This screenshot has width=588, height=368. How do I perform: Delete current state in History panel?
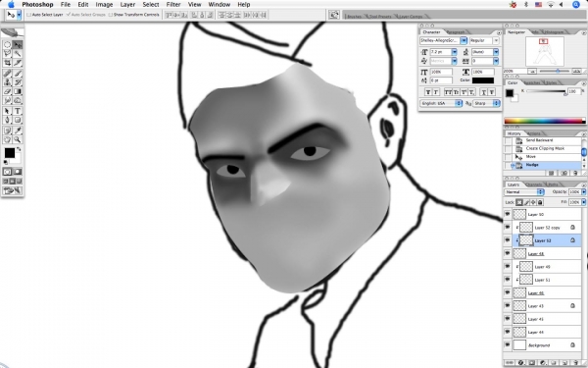[x=575, y=173]
